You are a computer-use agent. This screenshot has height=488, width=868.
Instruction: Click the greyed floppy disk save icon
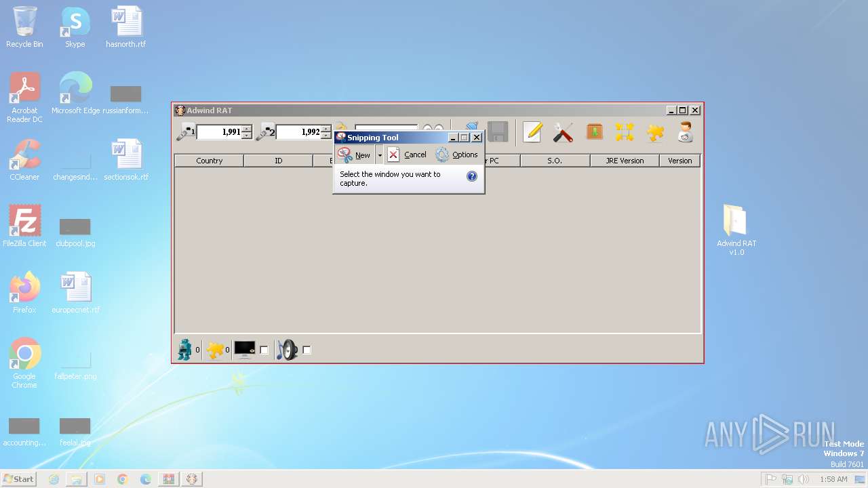[498, 131]
